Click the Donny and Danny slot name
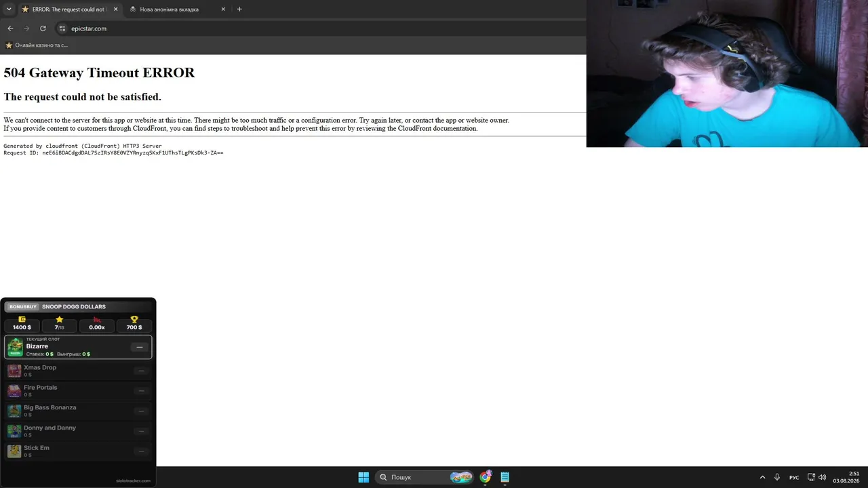 50,428
